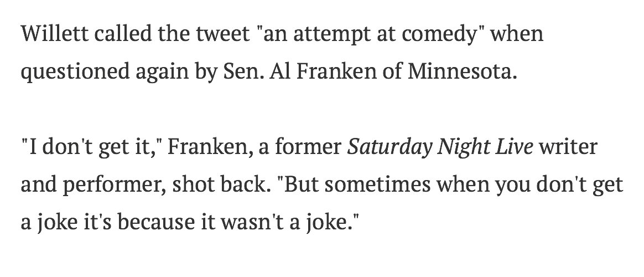
Task: Click the italicized "Saturday Night Live" title
Action: [x=440, y=150]
